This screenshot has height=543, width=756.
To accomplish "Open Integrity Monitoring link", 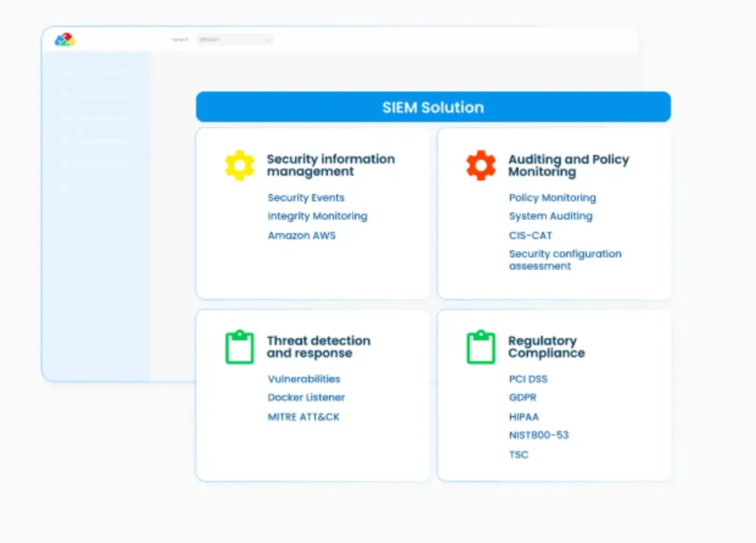I will (x=317, y=216).
